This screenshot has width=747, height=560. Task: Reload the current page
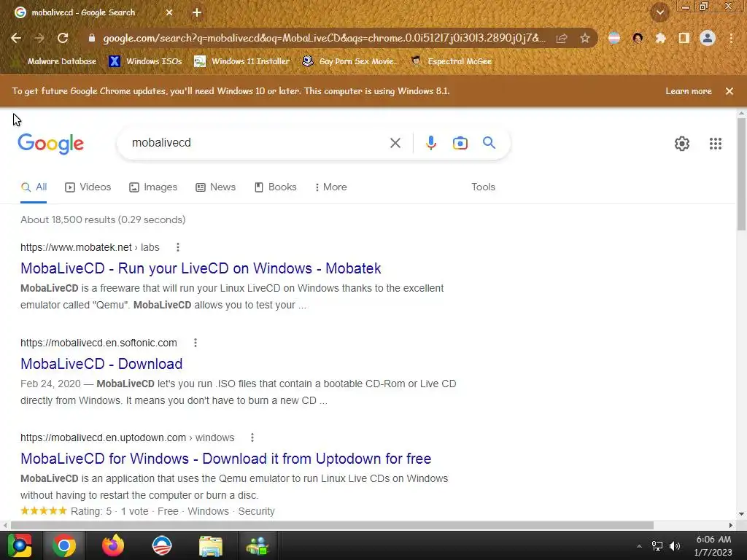pyautogui.click(x=63, y=38)
